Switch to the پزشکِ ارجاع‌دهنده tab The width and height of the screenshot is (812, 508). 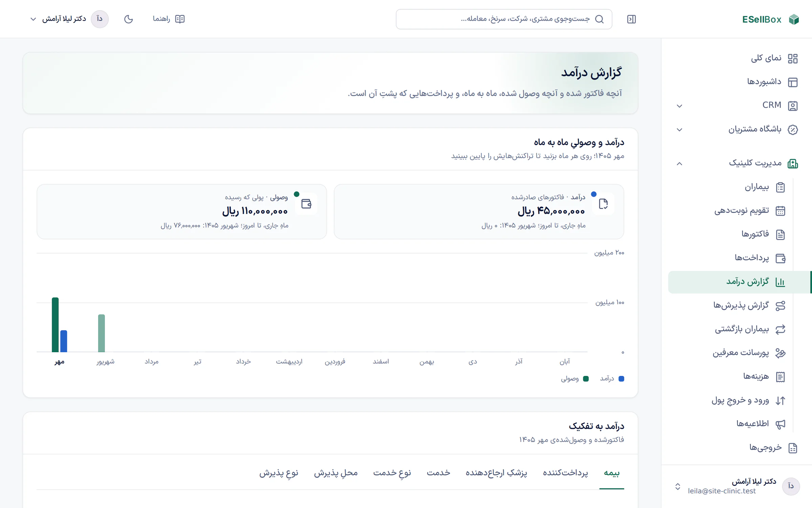tap(496, 473)
